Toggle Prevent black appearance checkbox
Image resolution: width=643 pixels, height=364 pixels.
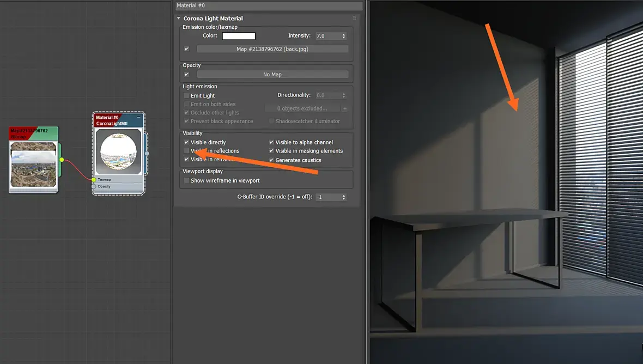click(186, 122)
